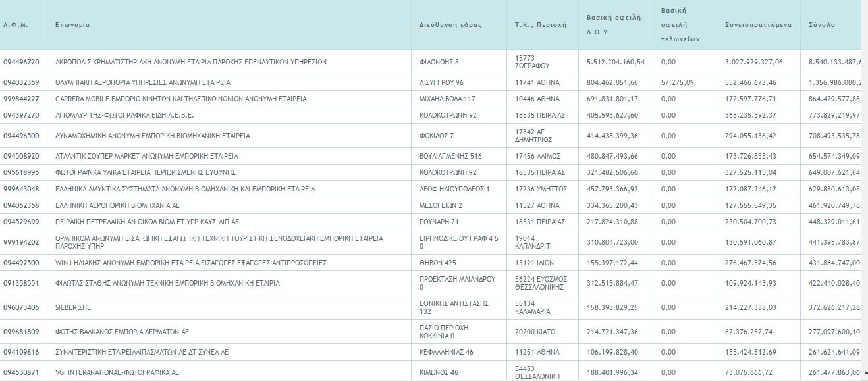The height and width of the screenshot is (381, 868).
Task: Select ΑΤΛΑΝΤΙΚ ΣΟΥΠΕΡ ΜΑΡΚΕΤ company name
Action: click(147, 156)
